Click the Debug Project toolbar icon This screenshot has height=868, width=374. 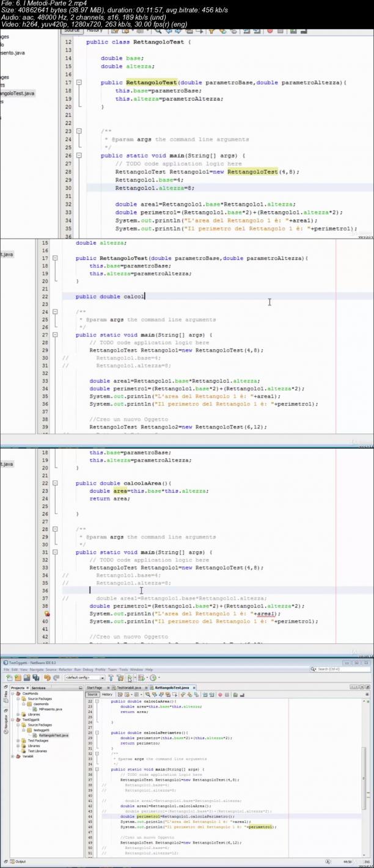pos(141,678)
